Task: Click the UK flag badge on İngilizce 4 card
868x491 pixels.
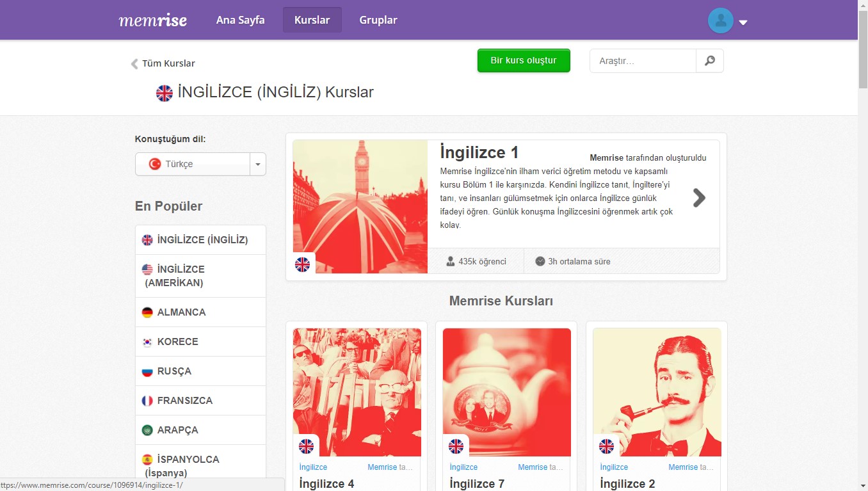Action: [307, 446]
